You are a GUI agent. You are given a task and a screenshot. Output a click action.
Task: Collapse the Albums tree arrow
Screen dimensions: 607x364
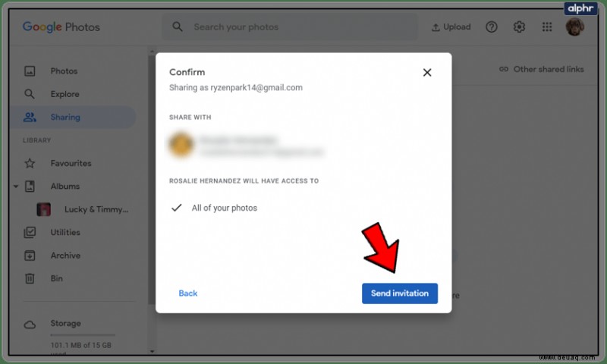click(16, 186)
